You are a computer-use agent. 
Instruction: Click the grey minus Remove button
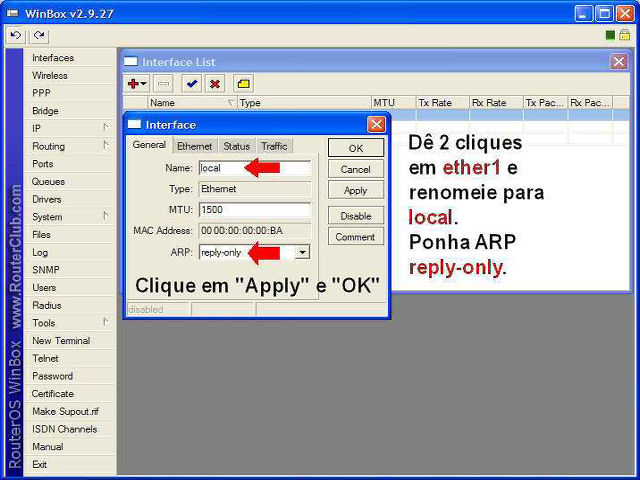click(x=163, y=84)
